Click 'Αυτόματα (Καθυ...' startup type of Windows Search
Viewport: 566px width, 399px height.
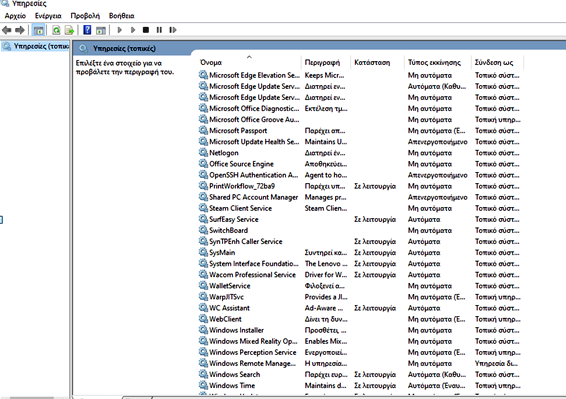tap(437, 374)
